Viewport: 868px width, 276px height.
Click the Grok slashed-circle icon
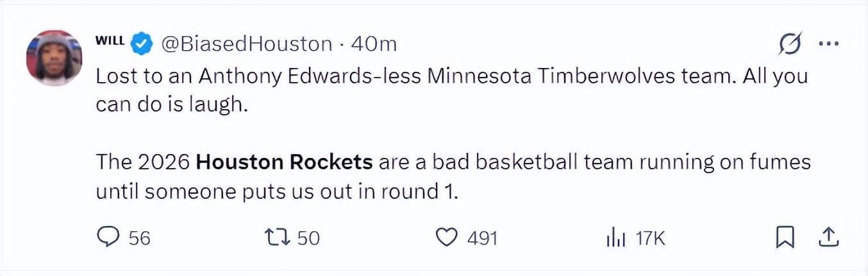coord(790,44)
